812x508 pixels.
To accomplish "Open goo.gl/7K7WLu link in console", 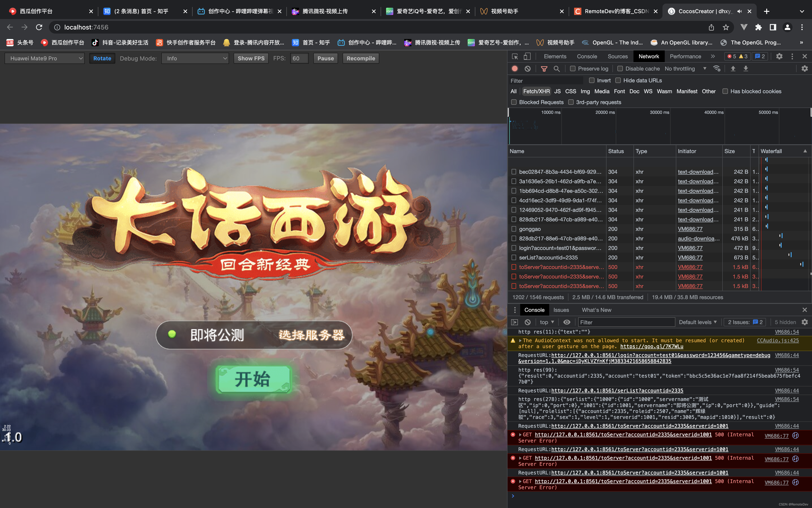I will coord(652,346).
